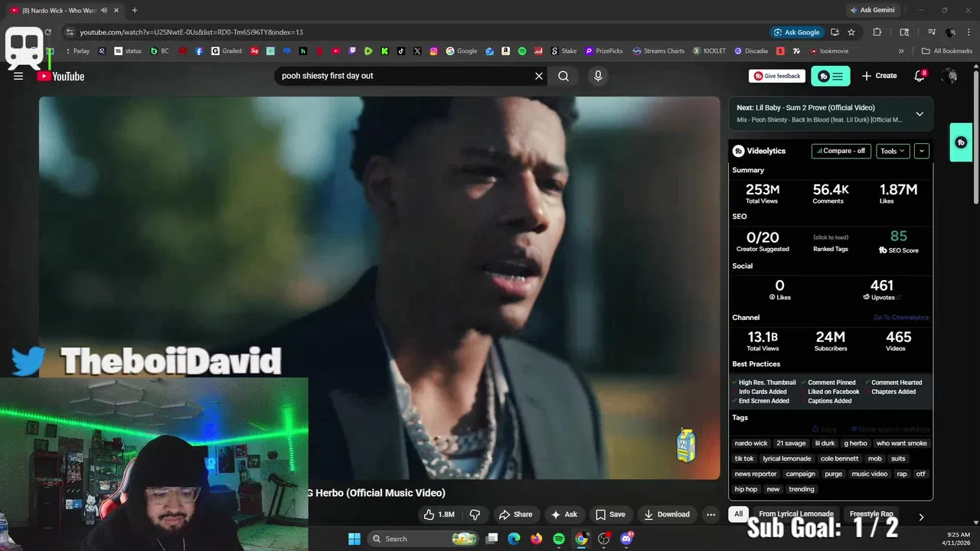Toggle the Info Cards Added item
The height and width of the screenshot is (551, 980).
click(x=759, y=392)
